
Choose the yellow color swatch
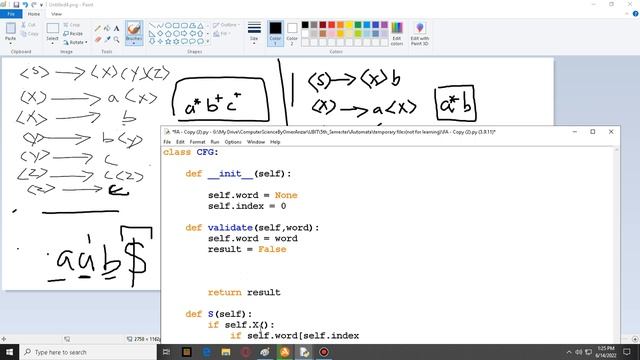coord(349,25)
